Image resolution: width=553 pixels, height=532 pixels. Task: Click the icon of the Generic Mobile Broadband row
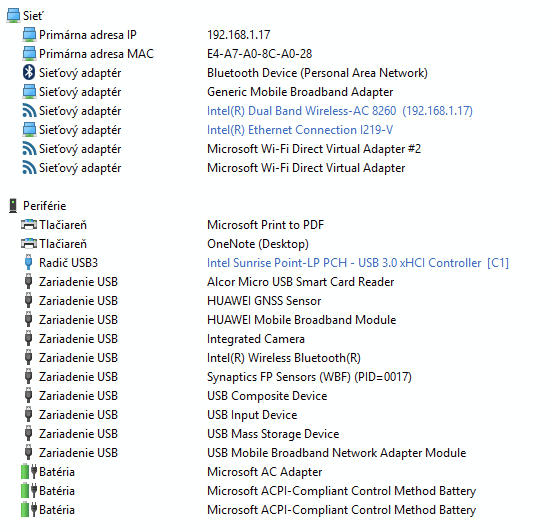pyautogui.click(x=29, y=92)
